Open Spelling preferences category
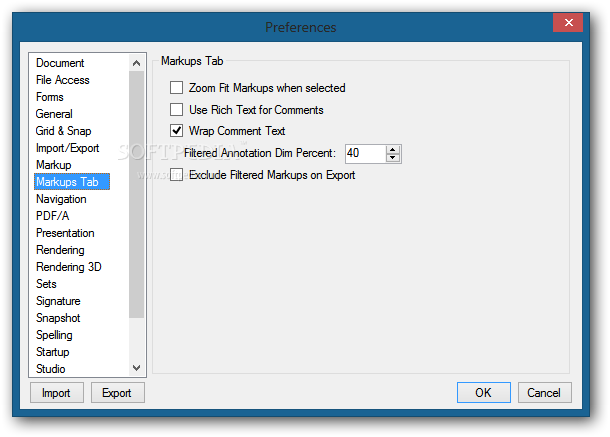The width and height of the screenshot is (610, 437). 54,335
